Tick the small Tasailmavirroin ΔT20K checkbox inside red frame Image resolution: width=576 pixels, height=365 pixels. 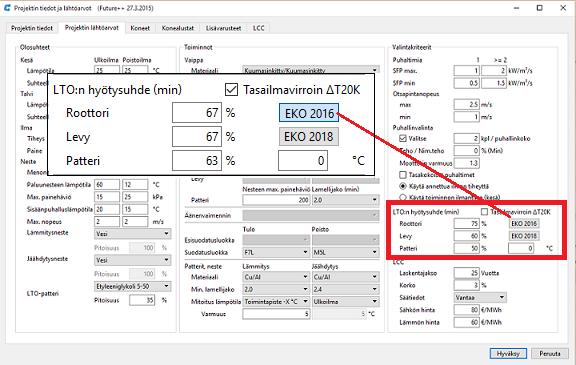click(485, 212)
